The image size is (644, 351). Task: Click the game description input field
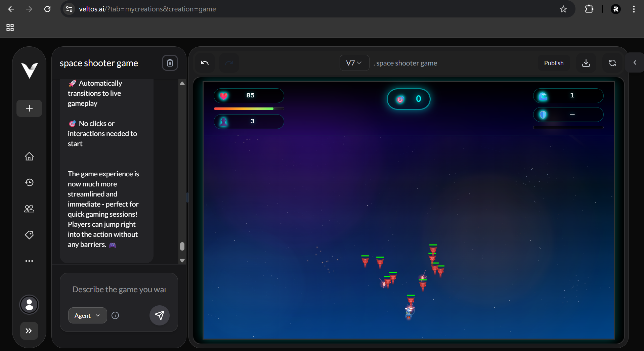click(119, 290)
